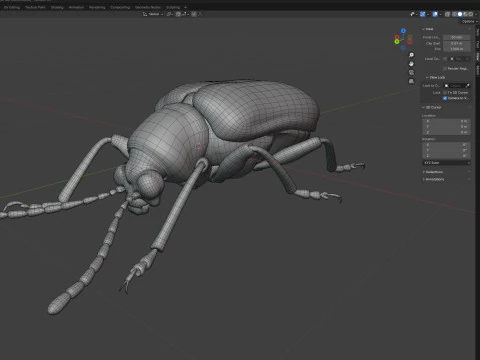Toggle snapping magnet icon
Screen dimensions: 480x360
coord(178,14)
